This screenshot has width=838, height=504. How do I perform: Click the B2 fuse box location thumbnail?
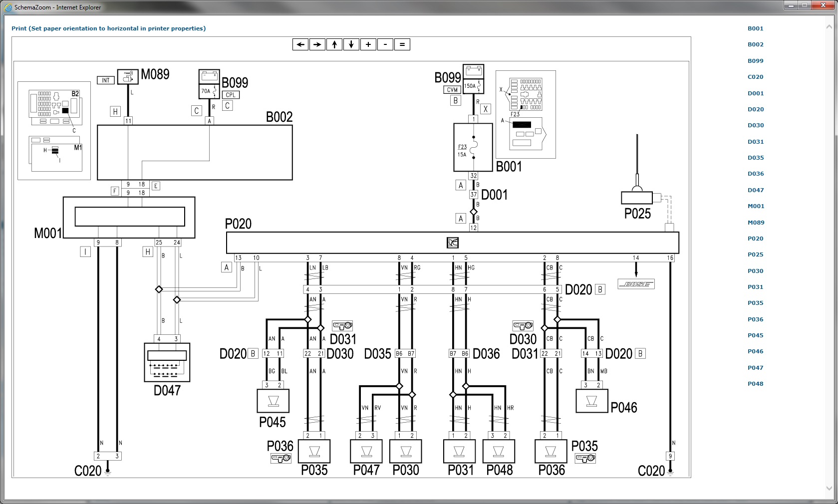[x=54, y=107]
